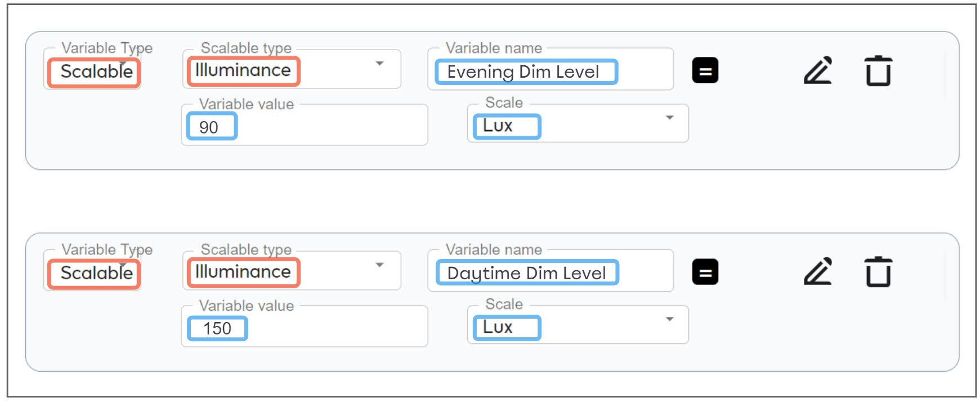Open Variable Type Scalable selector in first card
980x402 pixels.
[92, 69]
